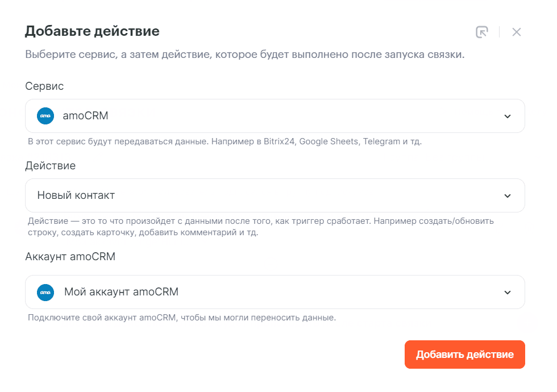Image resolution: width=557 pixels, height=392 pixels.
Task: Click the Новый контакт value text
Action: (76, 195)
